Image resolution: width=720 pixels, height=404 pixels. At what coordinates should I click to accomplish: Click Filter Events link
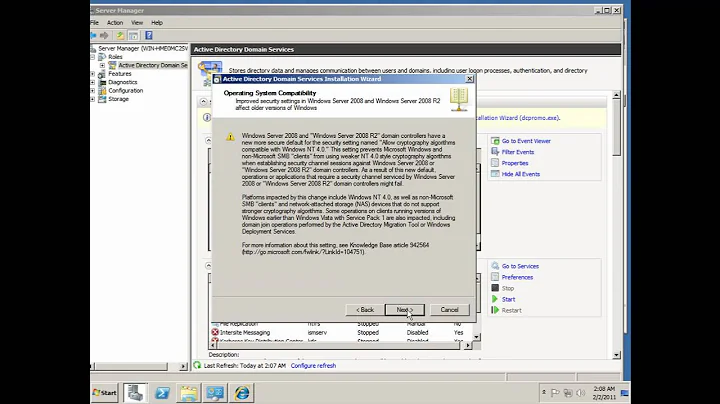518,152
